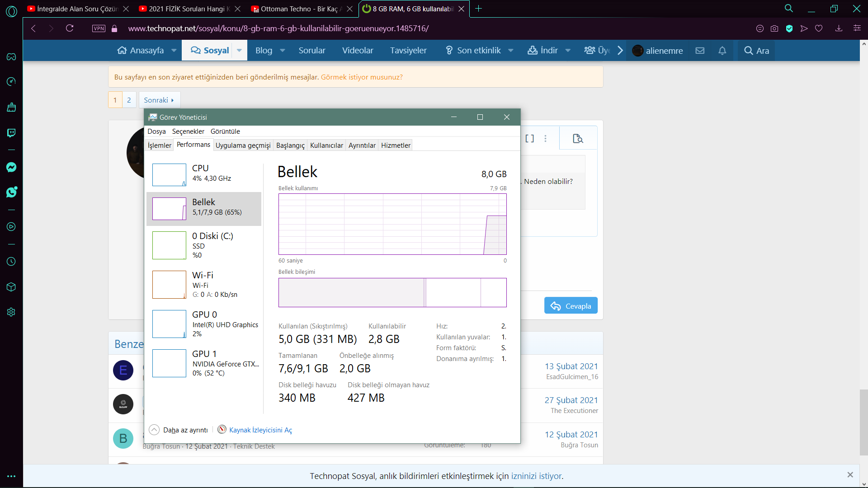This screenshot has height=488, width=868.
Task: Open Opera sidebar settings gear
Action: (11, 312)
